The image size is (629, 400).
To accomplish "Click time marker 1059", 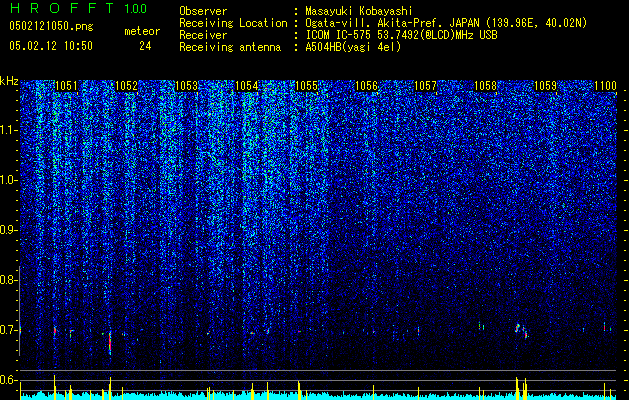I will pyautogui.click(x=545, y=86).
